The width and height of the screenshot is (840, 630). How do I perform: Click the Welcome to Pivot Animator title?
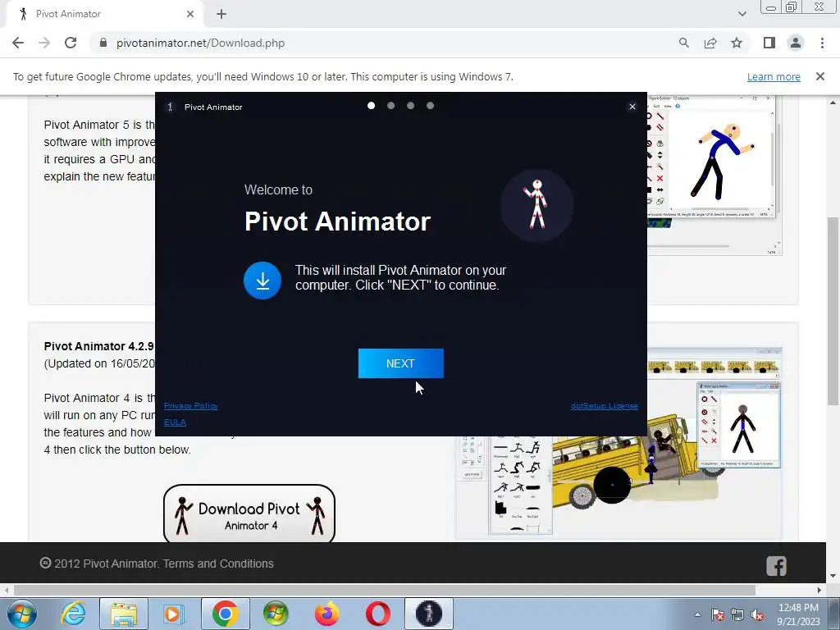click(337, 209)
